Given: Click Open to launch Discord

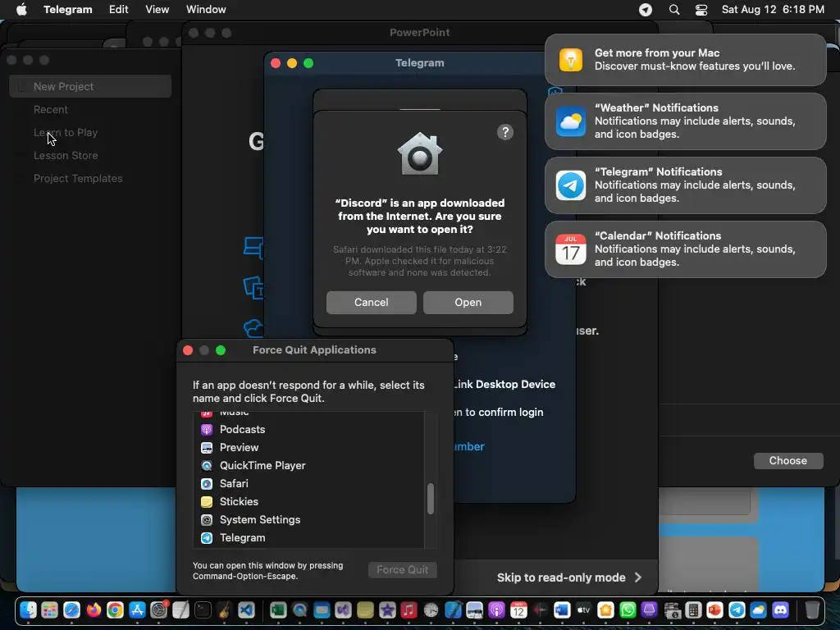Looking at the screenshot, I should [x=468, y=302].
